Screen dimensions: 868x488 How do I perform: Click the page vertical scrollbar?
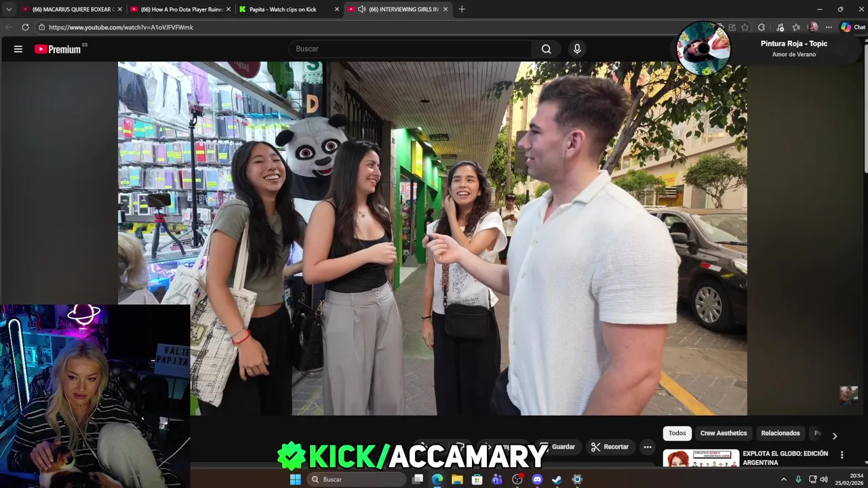[865, 105]
